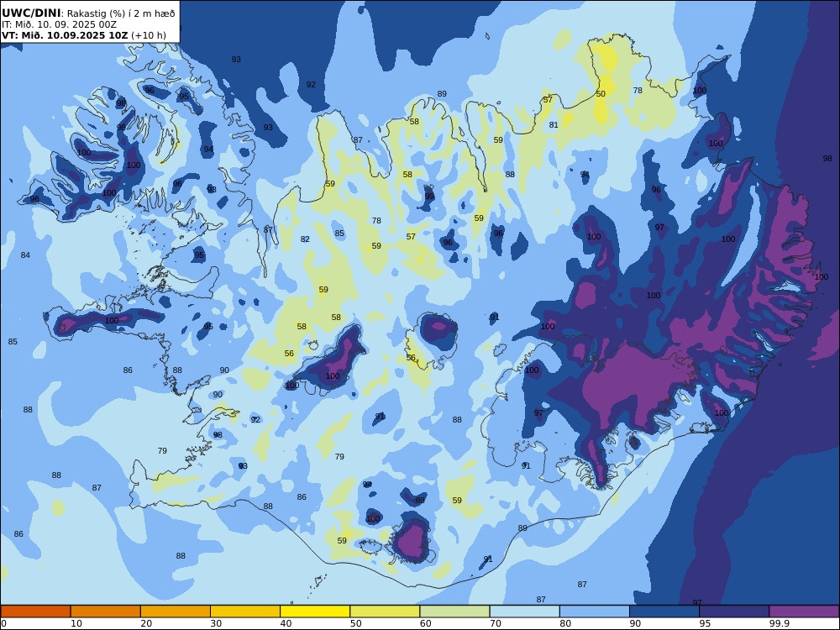Click the map value label '99'
Viewport: 840px width, 630px height.
[x=429, y=196]
